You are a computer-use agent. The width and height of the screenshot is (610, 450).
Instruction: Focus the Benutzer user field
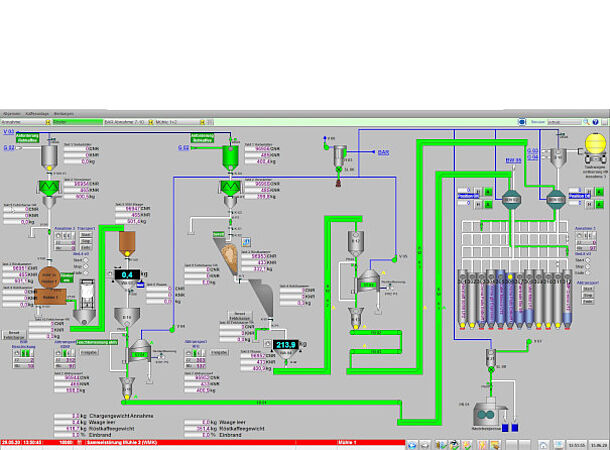click(x=564, y=122)
